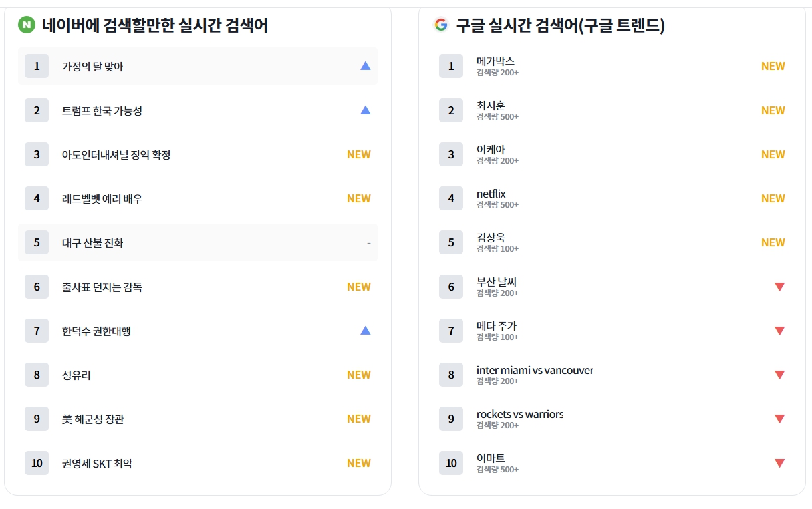Screen dimensions: 812x509
Task: Click NEW badge beside 레드벨벳 예리 배우
Action: point(359,198)
